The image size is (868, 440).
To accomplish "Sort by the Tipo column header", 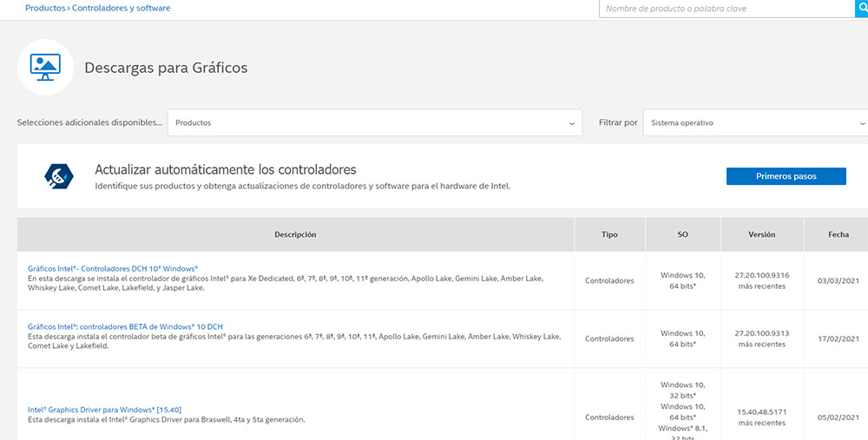I will pos(609,234).
